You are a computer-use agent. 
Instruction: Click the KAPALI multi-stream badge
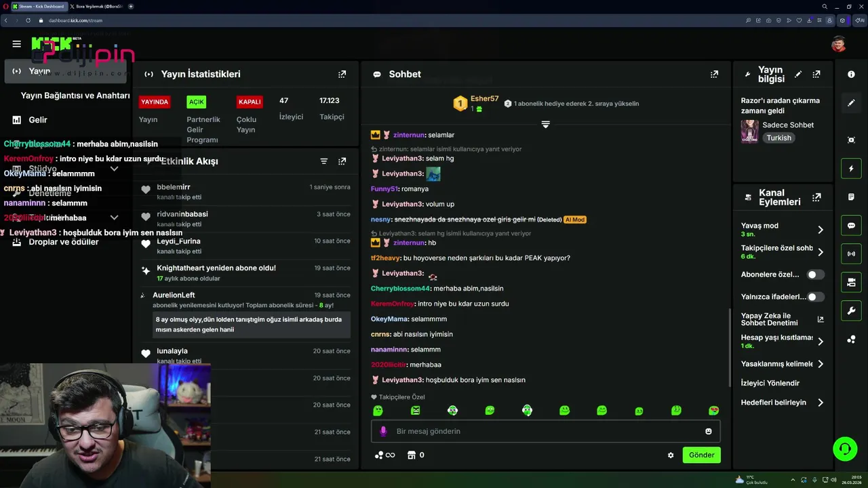(x=250, y=102)
